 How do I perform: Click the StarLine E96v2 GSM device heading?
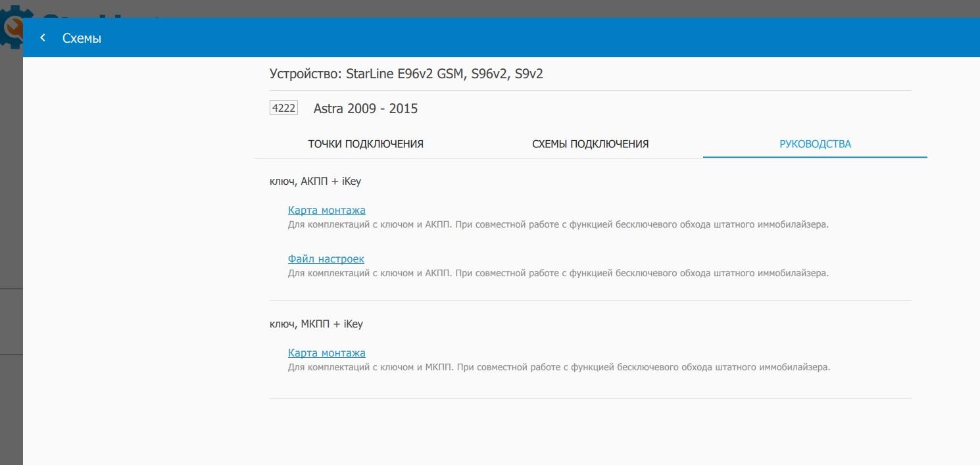[406, 74]
